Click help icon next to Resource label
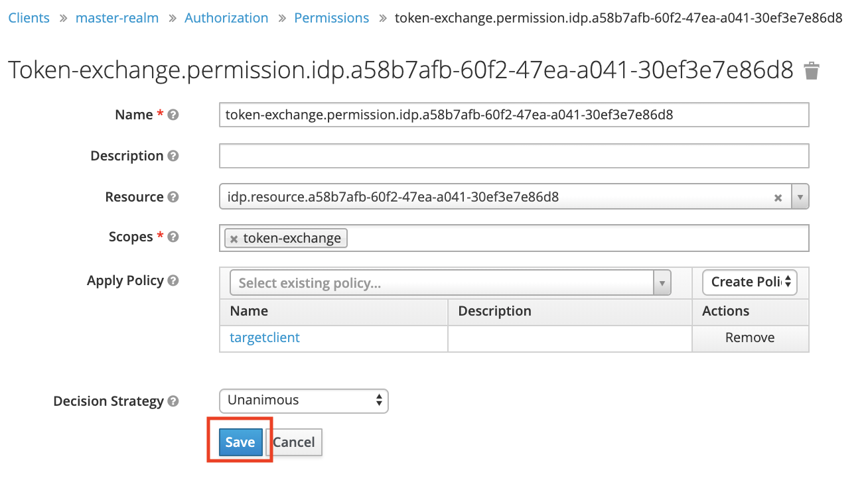 [x=173, y=197]
